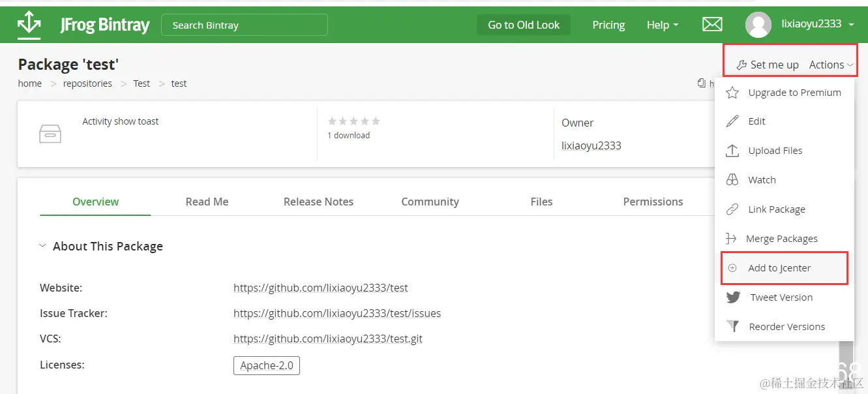This screenshot has width=868, height=394.
Task: Click the merge icon beside Merge Packages
Action: [732, 239]
